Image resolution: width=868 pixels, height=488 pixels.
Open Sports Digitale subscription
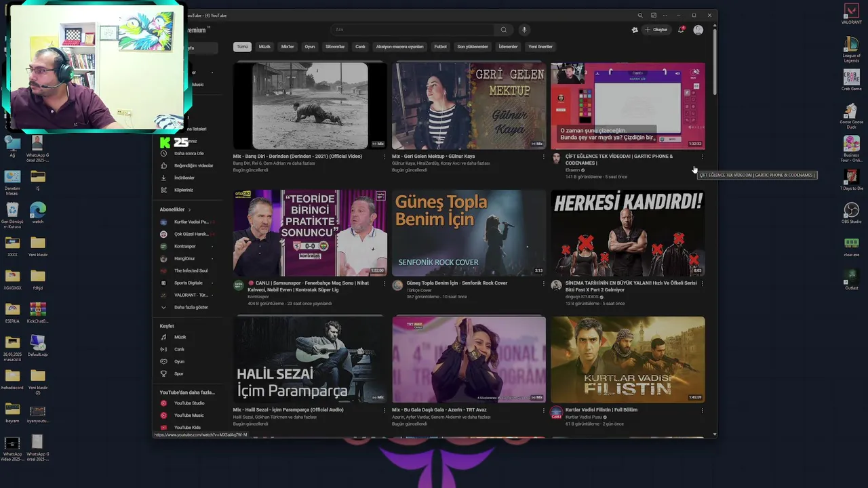pos(188,283)
